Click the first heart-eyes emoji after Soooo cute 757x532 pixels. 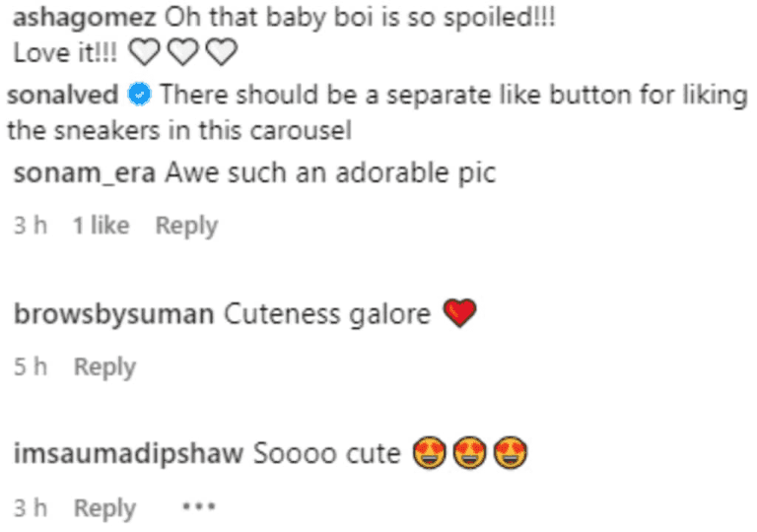[x=430, y=455]
